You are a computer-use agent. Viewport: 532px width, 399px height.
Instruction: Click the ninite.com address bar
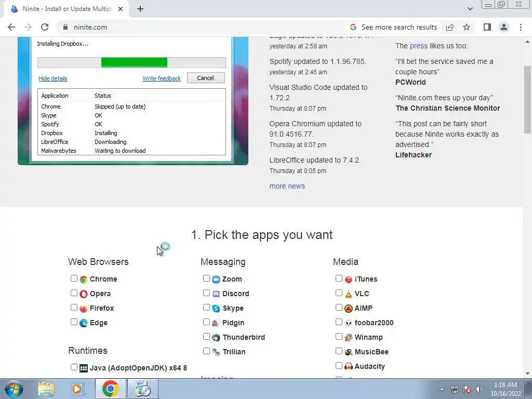click(200, 27)
